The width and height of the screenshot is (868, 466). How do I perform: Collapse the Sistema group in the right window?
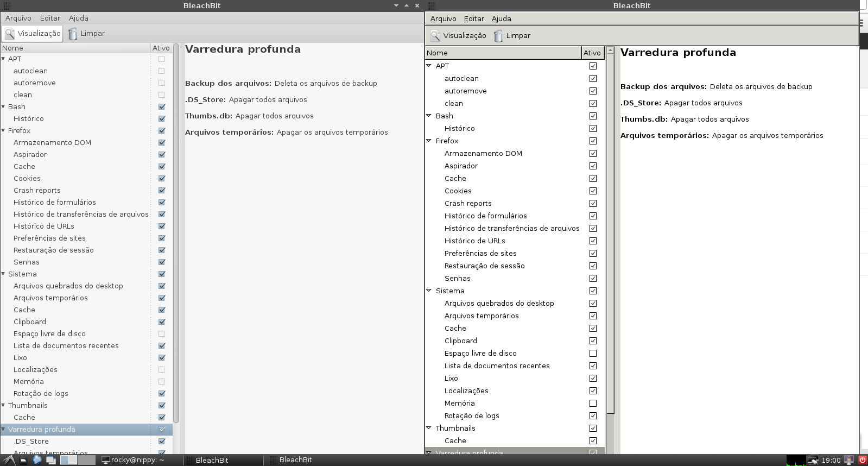coord(429,291)
